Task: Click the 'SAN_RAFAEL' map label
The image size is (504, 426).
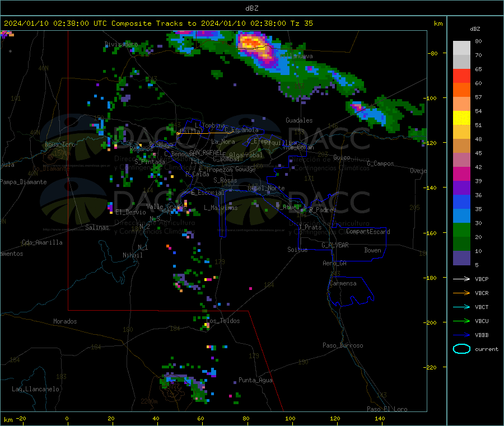Action: click(206, 153)
